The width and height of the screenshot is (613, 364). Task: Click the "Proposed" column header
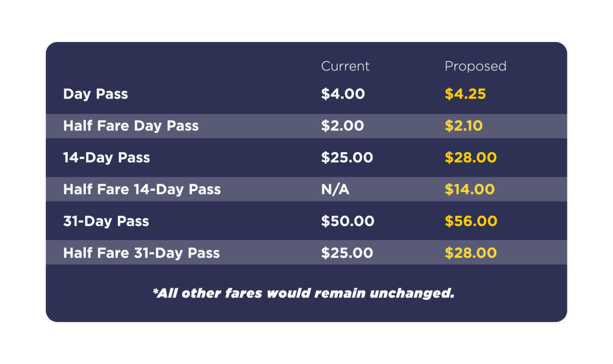click(475, 66)
